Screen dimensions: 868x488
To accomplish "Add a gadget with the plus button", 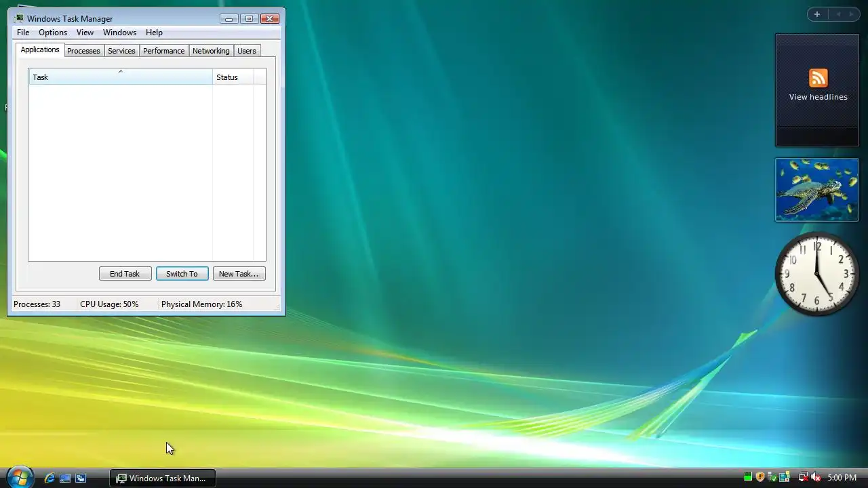I will coord(817,14).
